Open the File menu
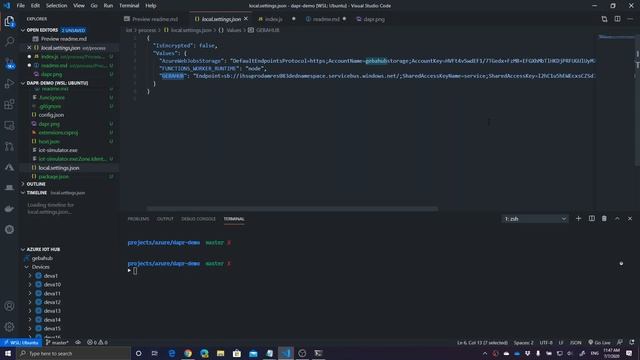 (20, 6)
